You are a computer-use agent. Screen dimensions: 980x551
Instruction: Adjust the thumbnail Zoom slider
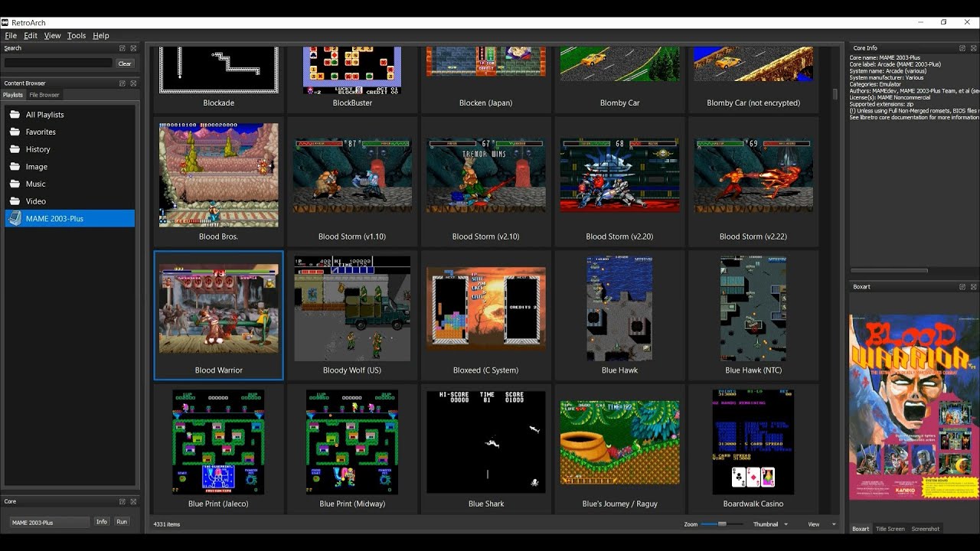[x=722, y=524]
